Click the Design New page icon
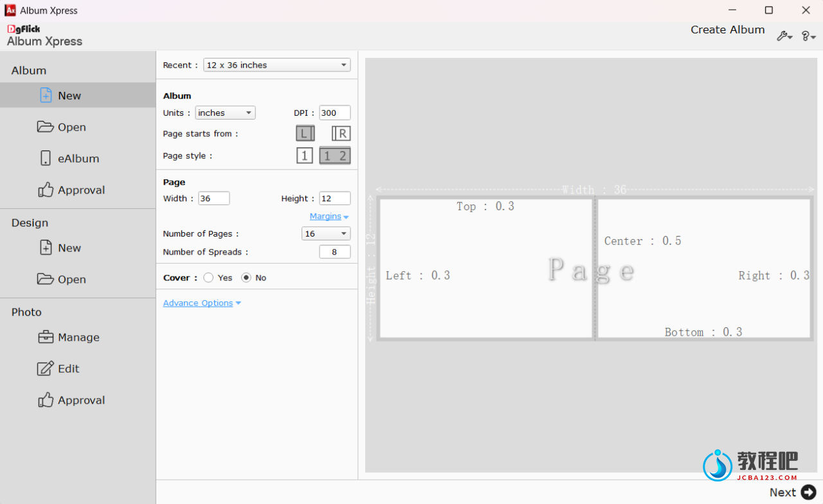 point(46,248)
